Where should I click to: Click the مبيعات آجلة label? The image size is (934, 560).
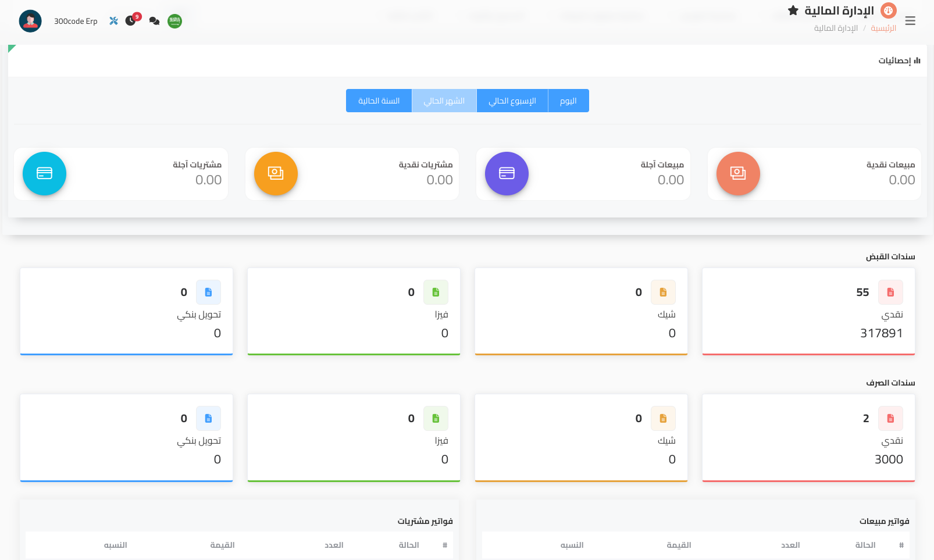coord(662,165)
